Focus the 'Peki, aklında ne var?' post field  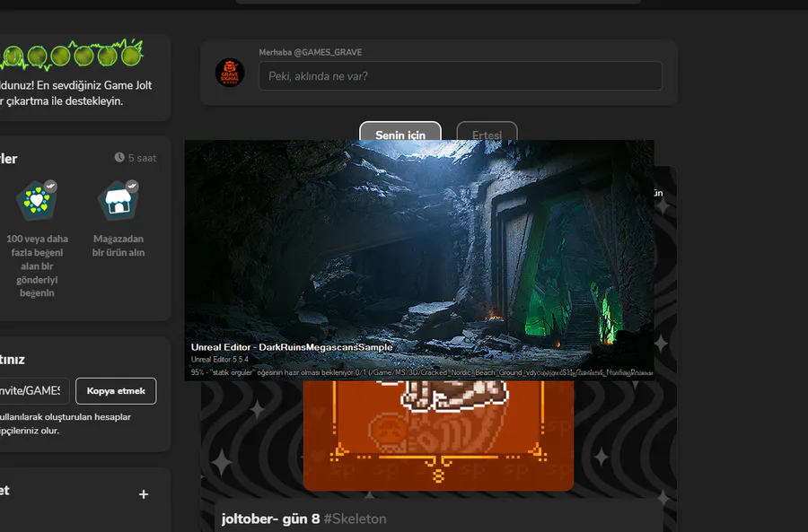tap(461, 76)
